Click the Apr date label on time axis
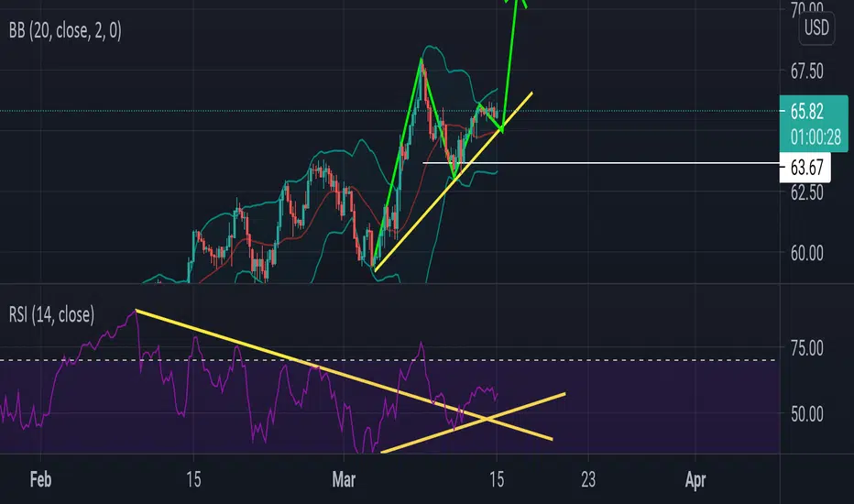The height and width of the screenshot is (504, 854). click(x=695, y=479)
